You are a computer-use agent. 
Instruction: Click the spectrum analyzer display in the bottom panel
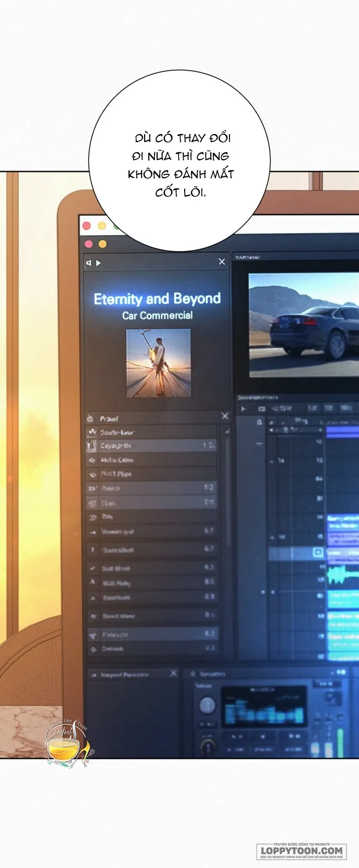click(264, 706)
